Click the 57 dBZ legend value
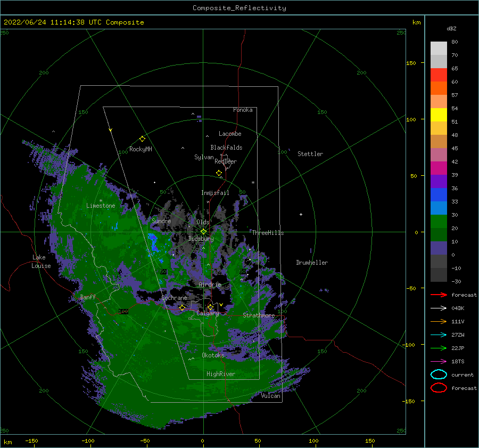Screen dimensions: 479x448 point(455,95)
